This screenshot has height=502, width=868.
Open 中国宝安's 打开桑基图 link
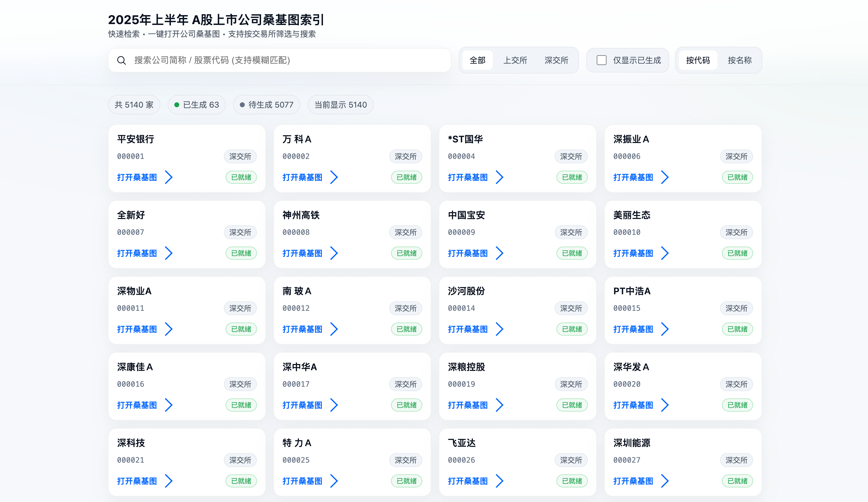tap(468, 253)
